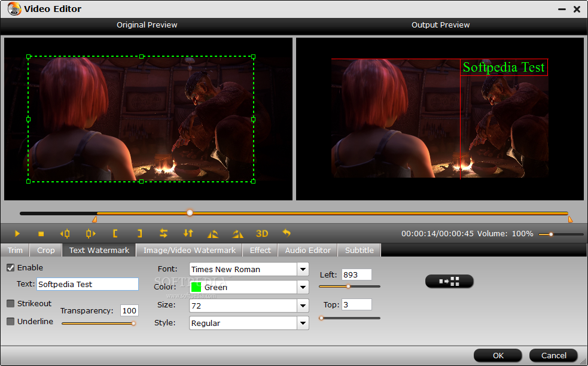Image resolution: width=588 pixels, height=366 pixels.
Task: Go to the Effect tab
Action: coord(260,250)
